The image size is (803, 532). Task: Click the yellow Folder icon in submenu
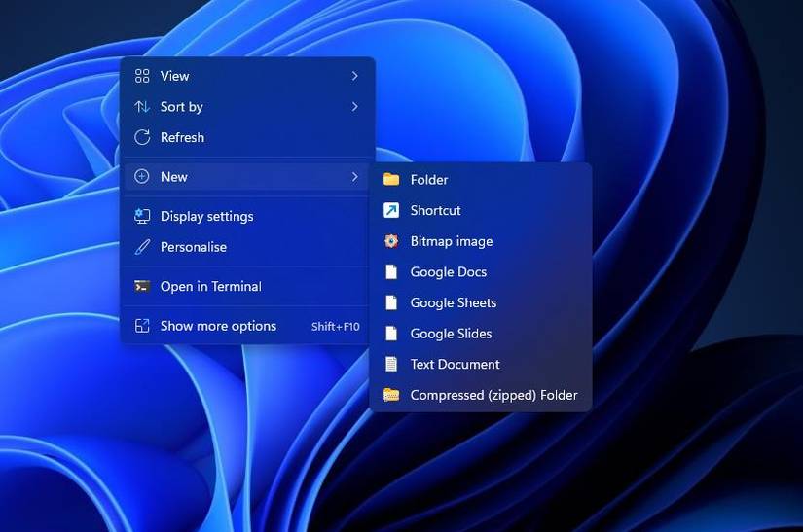pos(391,180)
